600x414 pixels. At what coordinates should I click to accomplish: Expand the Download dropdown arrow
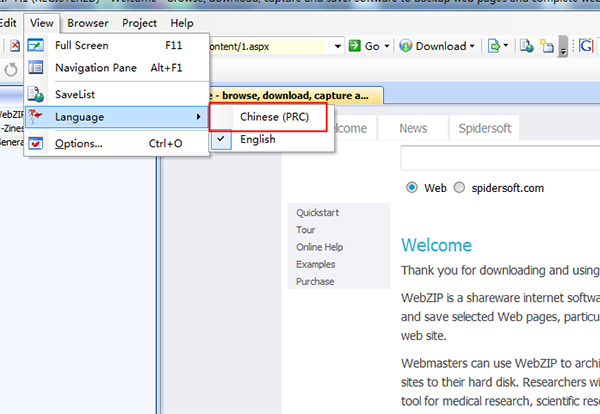tap(473, 46)
